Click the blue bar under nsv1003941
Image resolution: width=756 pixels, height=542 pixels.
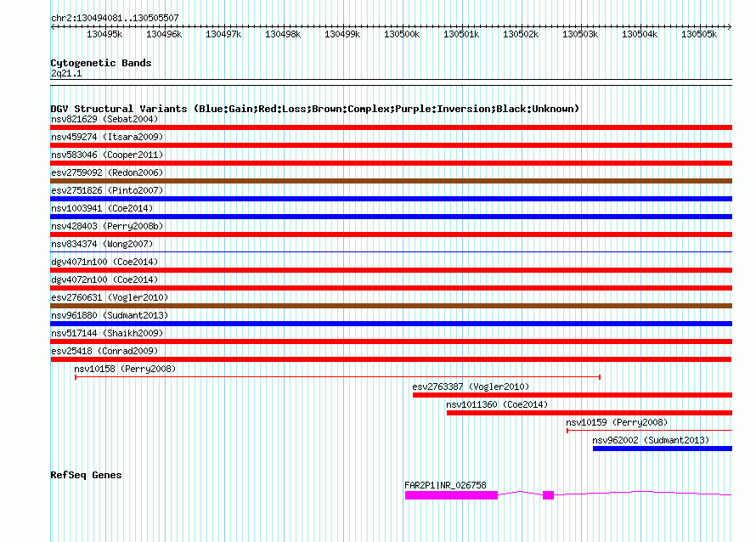391,217
